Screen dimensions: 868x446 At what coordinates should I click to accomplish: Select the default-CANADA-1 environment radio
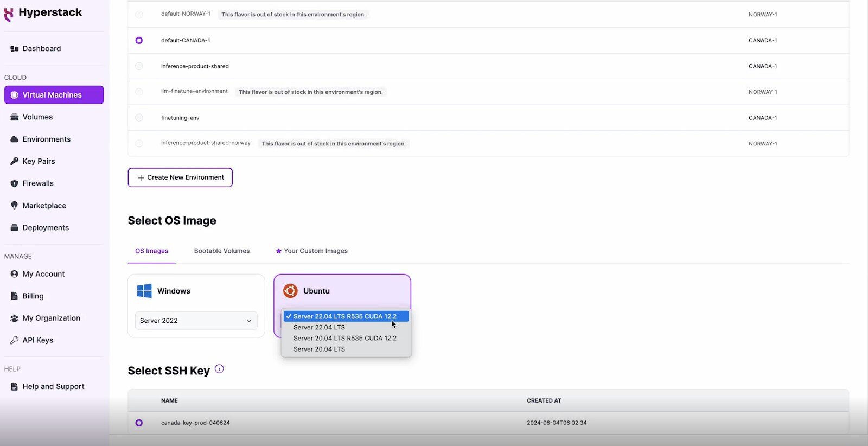click(x=139, y=41)
